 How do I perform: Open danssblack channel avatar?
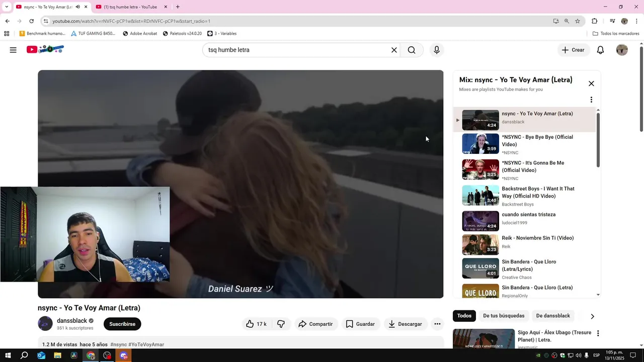pos(45,324)
